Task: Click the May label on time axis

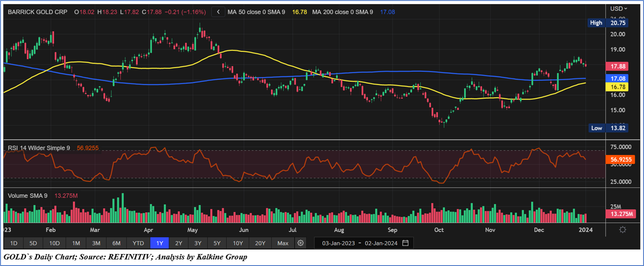Action: coord(193,230)
